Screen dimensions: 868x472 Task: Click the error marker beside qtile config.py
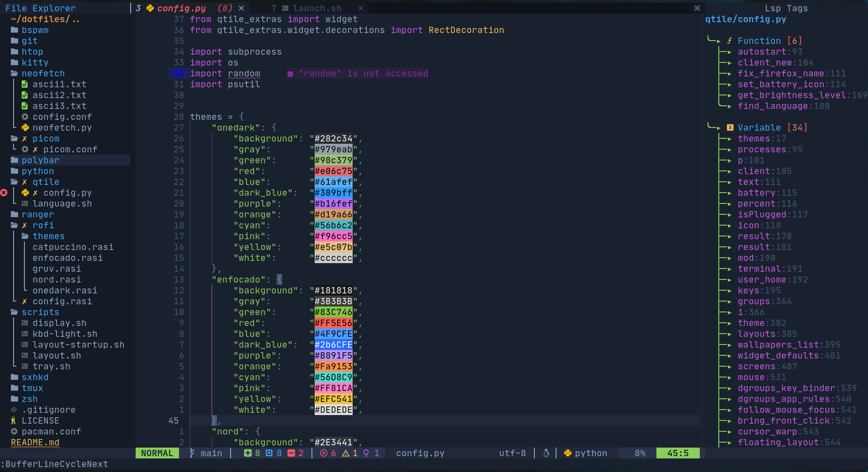tap(4, 193)
